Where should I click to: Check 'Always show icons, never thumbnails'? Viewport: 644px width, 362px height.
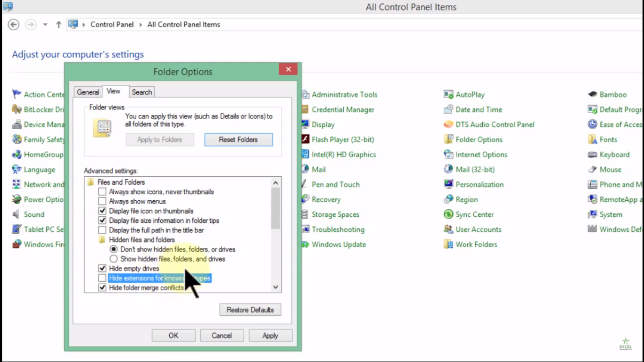102,192
